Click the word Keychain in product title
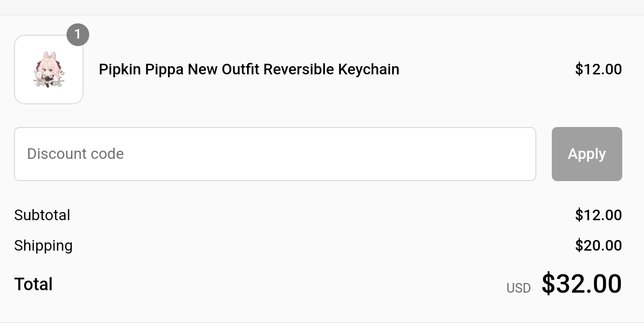 click(x=368, y=70)
